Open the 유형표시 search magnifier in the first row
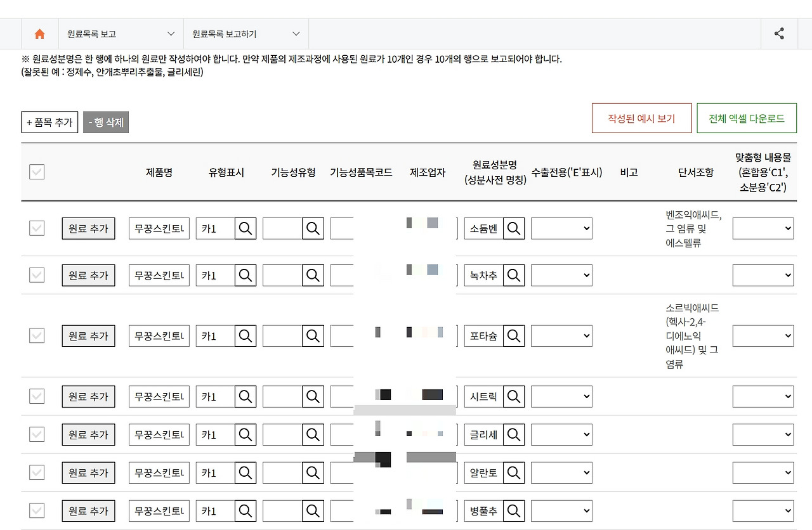 (x=245, y=228)
